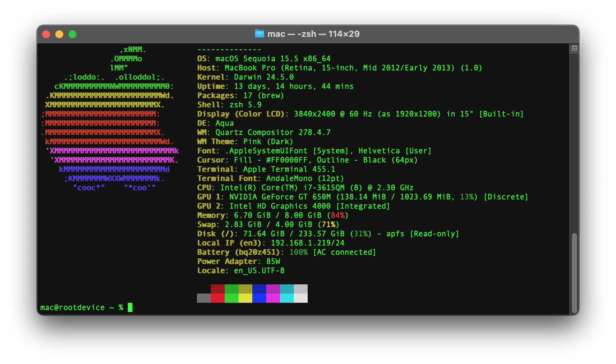Click the 'Host: MacBook Pro' line
The height and width of the screenshot is (364, 616).
tap(340, 68)
